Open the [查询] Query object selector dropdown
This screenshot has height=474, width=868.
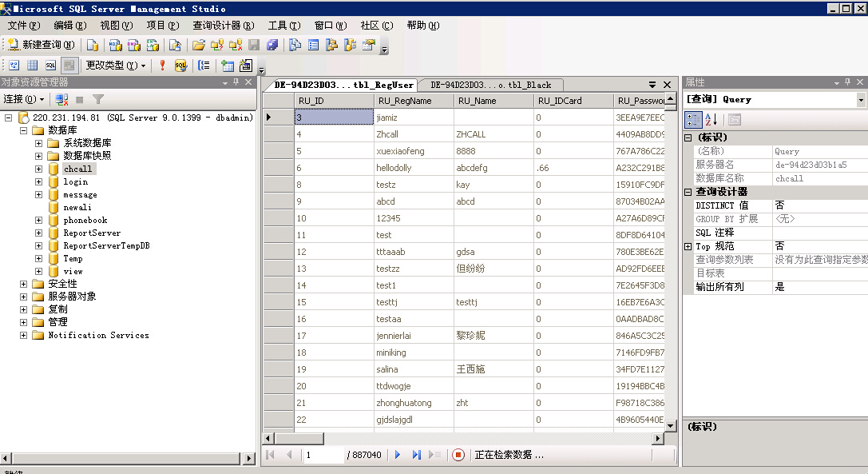click(x=861, y=100)
